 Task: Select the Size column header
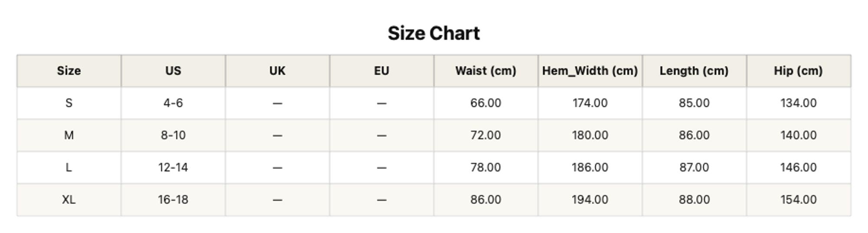[69, 71]
